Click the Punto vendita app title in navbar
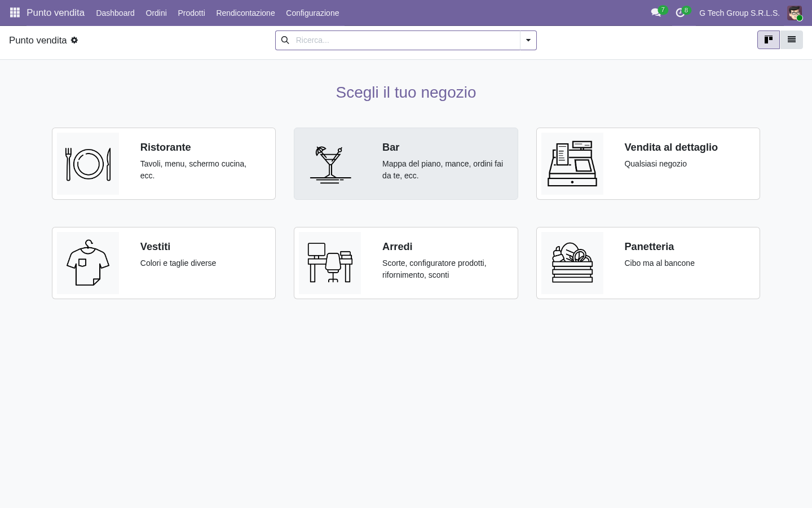The width and height of the screenshot is (812, 508). pos(55,12)
